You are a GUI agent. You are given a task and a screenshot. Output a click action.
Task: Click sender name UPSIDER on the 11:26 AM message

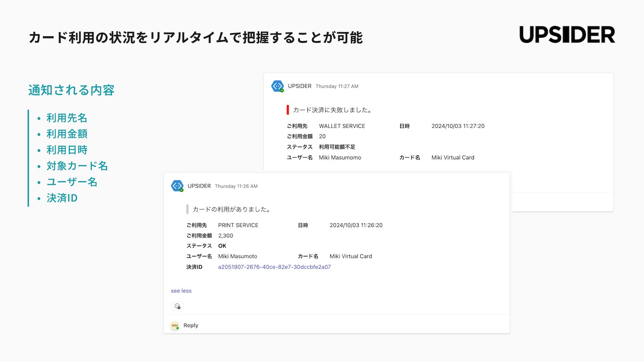pyautogui.click(x=199, y=186)
